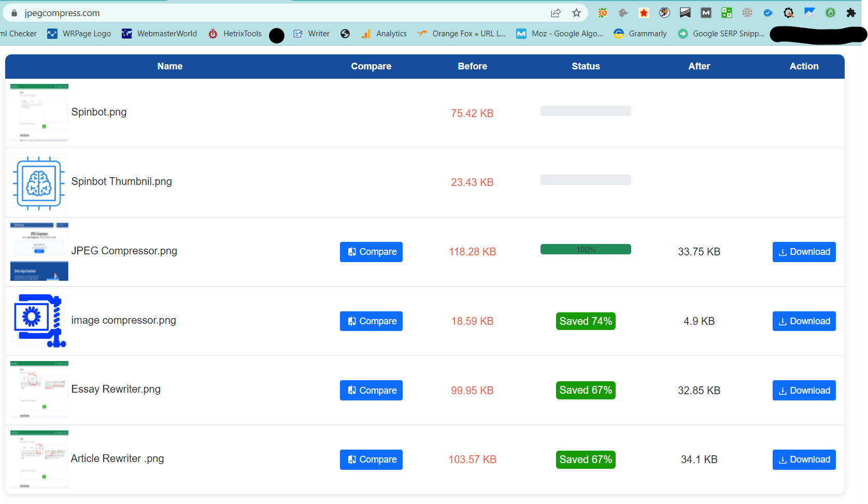Viewport: 868px width, 504px height.
Task: Click Saved 67% badge for Article Rewriter
Action: 586,459
